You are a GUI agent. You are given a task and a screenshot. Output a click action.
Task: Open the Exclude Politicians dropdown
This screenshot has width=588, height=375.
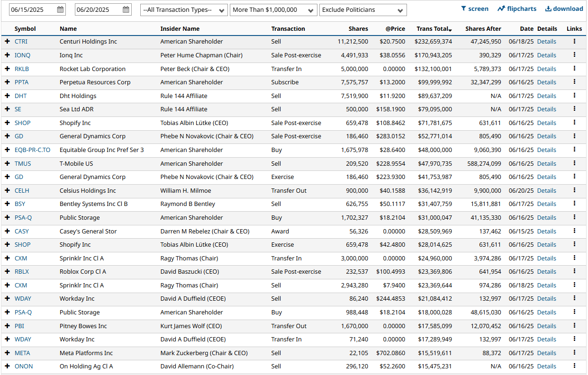(363, 10)
